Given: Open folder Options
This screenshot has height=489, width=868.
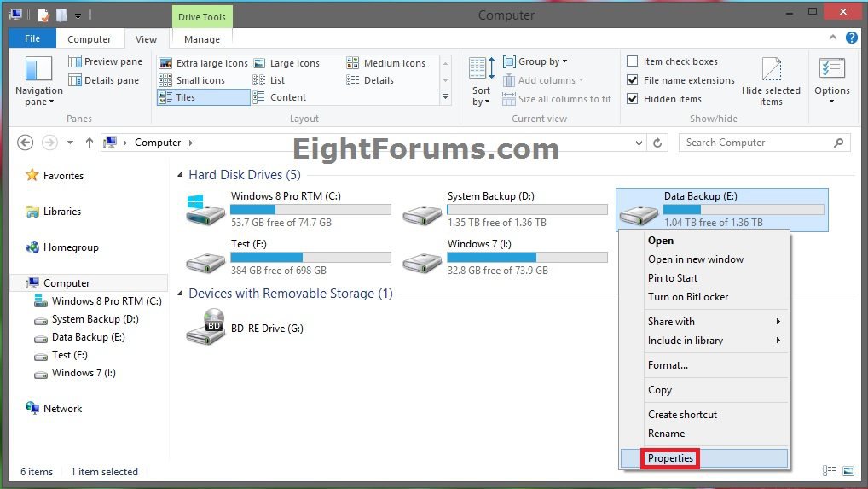Looking at the screenshot, I should (831, 81).
